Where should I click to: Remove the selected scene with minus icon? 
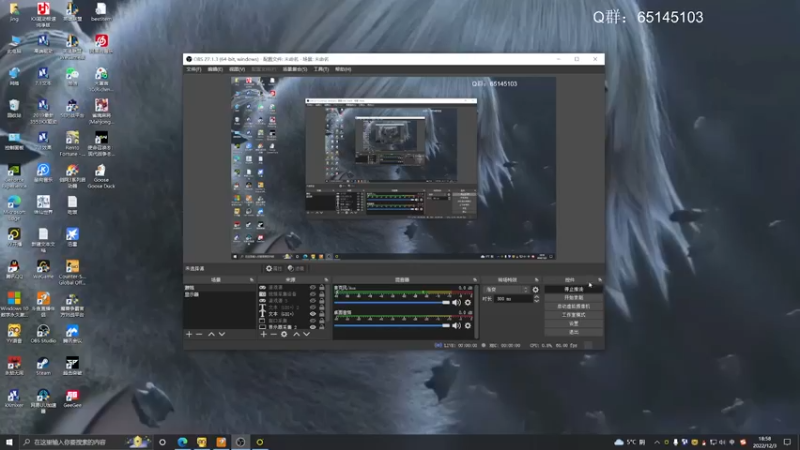tap(199, 334)
